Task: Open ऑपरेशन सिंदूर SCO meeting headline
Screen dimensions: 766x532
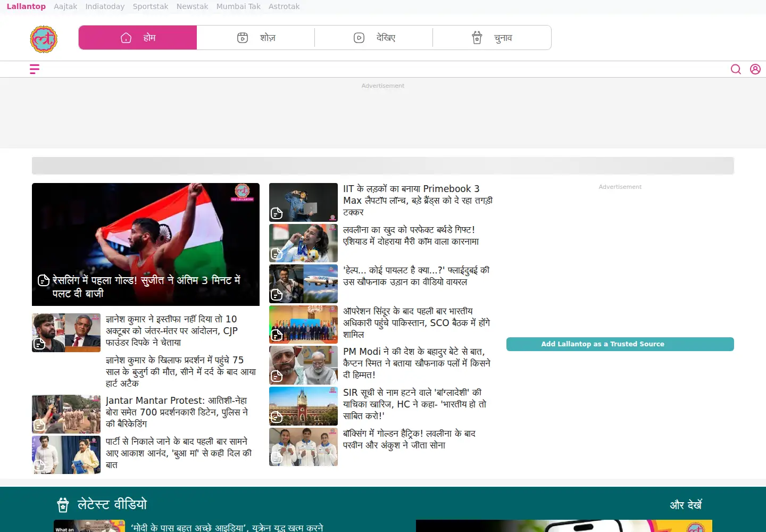Action: point(417,323)
